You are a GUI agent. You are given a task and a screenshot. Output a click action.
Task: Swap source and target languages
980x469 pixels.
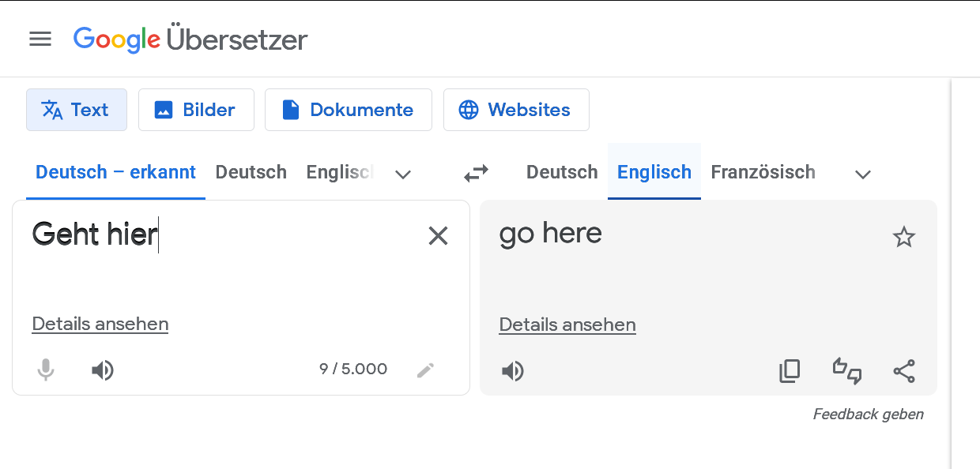click(476, 173)
